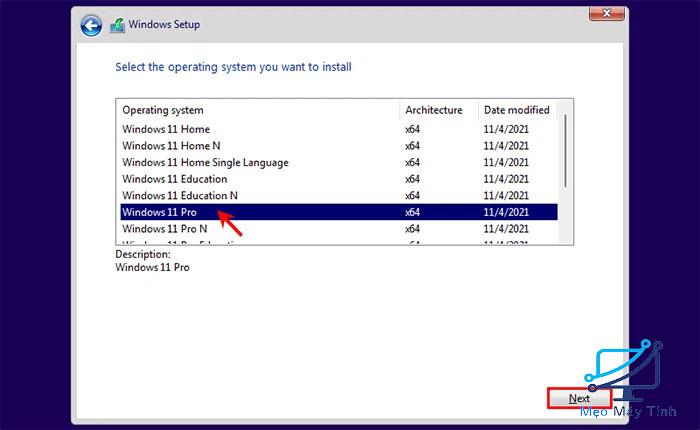This screenshot has width=700, height=430.
Task: Click Next to continue installation
Action: 579,398
